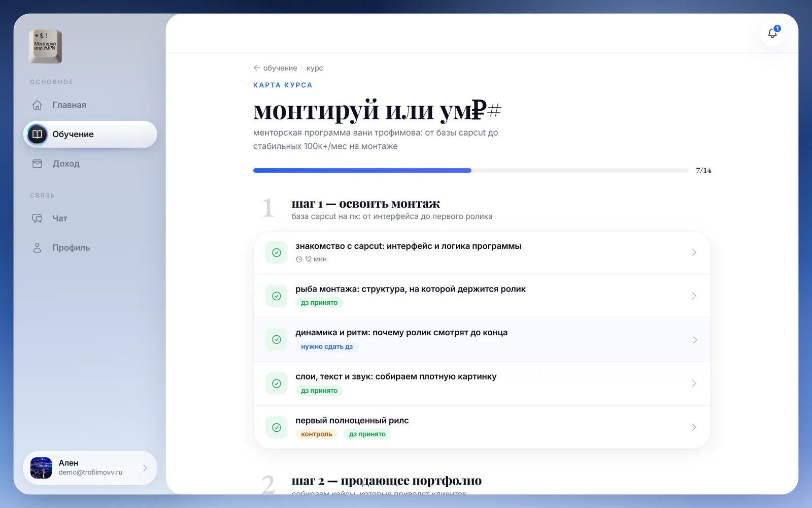Click check icon for рыба монтажа lesson

click(277, 296)
